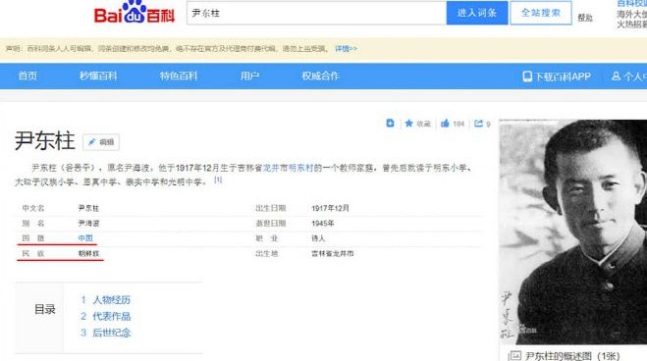Click the 目录 contents heading
647x361 pixels.
[45, 309]
